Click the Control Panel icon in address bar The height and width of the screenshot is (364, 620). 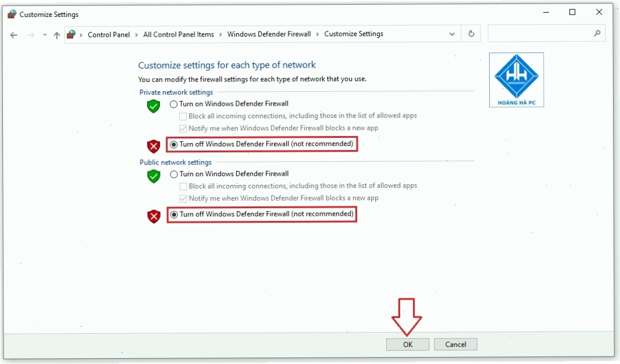point(71,34)
